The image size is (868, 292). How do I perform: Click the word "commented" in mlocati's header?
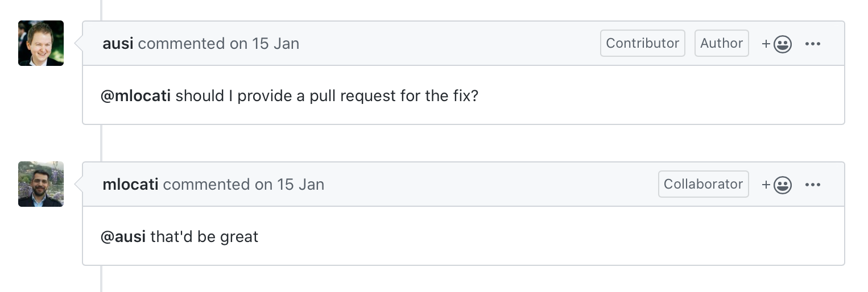pyautogui.click(x=206, y=185)
